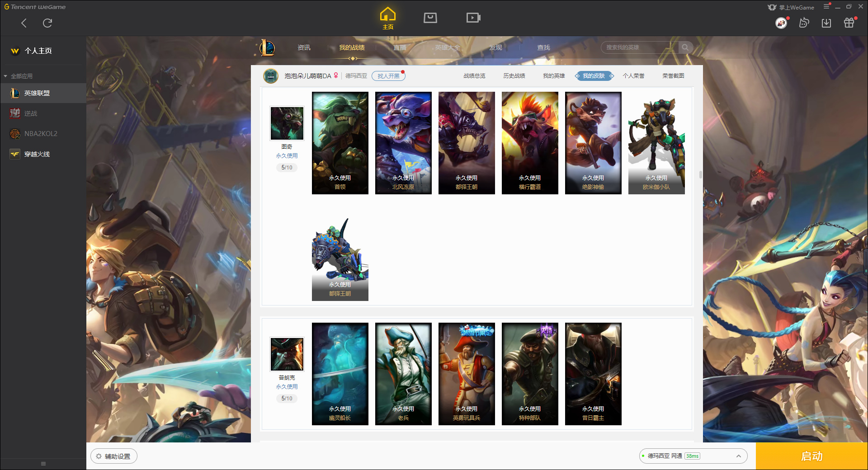Open the 英雄大全 tab
868x470 pixels.
coord(448,47)
